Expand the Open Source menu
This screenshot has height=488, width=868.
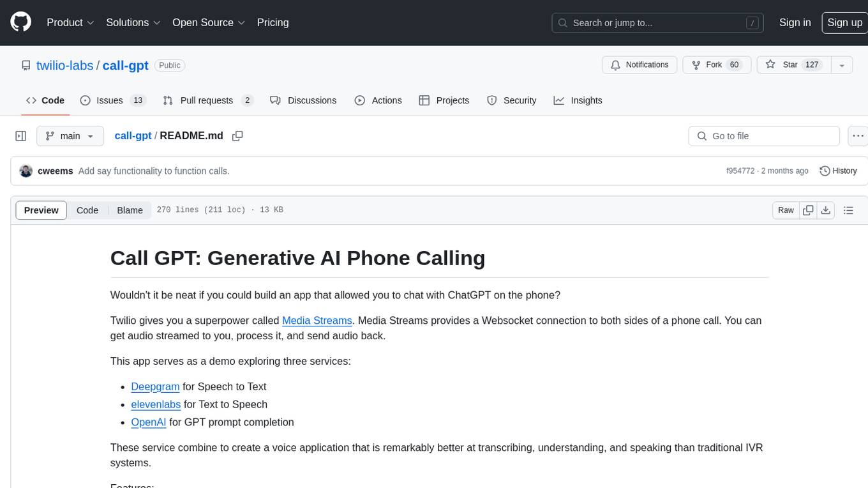(209, 22)
